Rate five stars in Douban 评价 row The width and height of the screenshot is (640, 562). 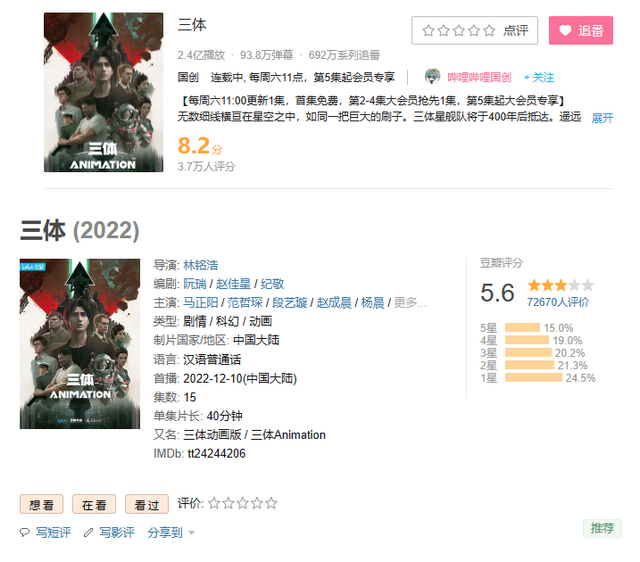pos(271,503)
